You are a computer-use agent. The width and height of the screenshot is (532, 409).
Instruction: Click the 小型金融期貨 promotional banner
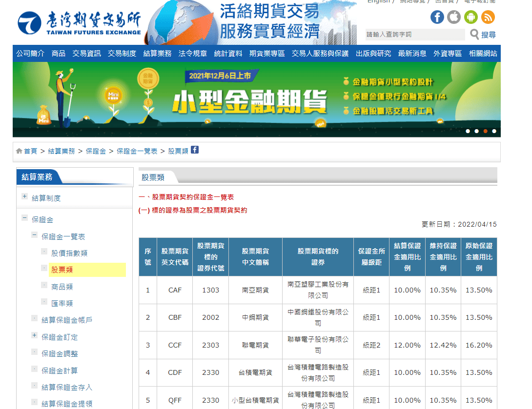(x=257, y=99)
